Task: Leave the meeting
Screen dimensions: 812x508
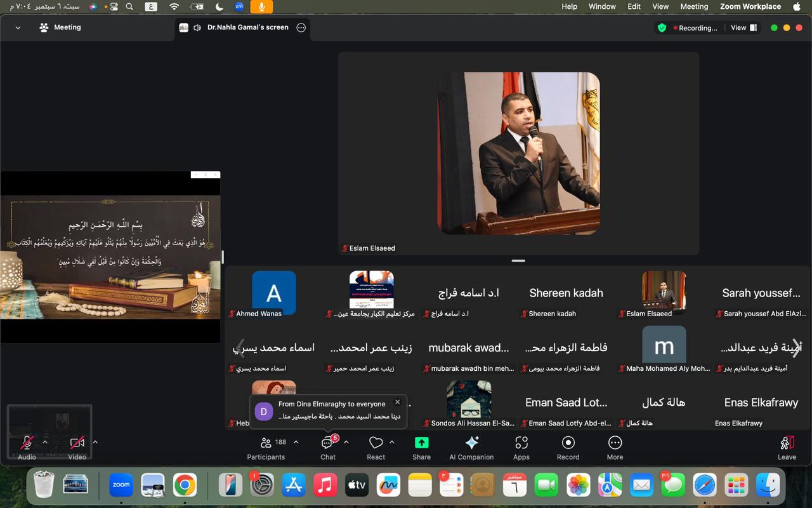Action: tap(787, 448)
